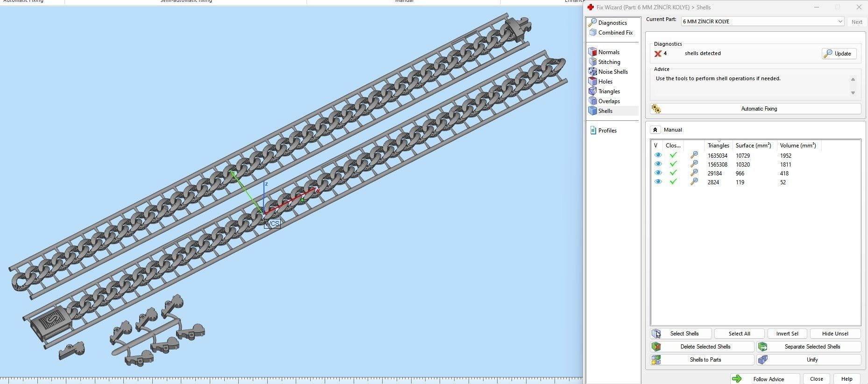
Task: Click closed checkmark of 52 volume shell
Action: (x=673, y=182)
